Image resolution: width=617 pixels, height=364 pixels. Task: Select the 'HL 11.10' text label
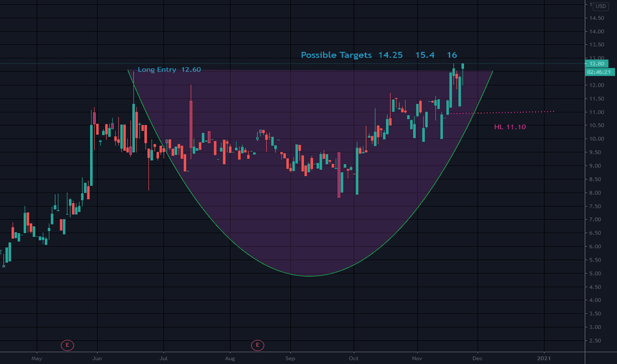[x=510, y=126]
